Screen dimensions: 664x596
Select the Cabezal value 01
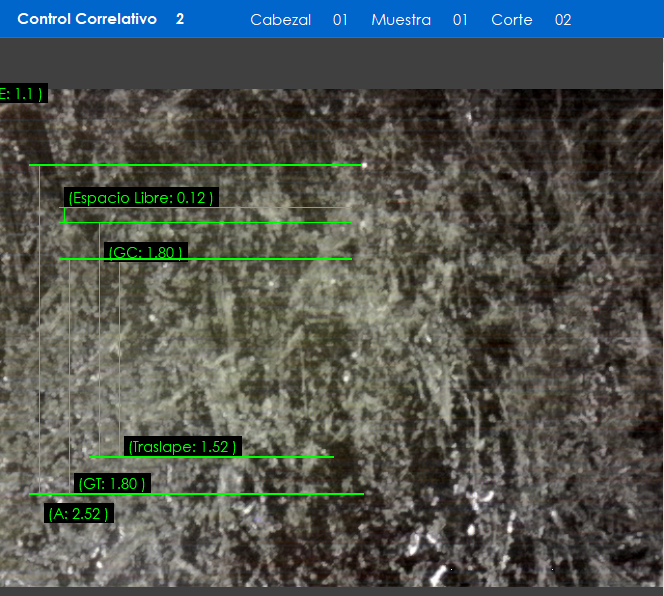[340, 20]
